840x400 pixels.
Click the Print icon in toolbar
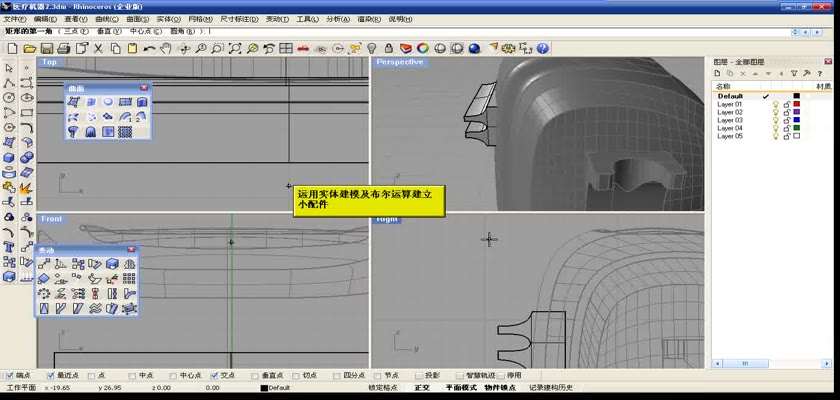click(63, 48)
